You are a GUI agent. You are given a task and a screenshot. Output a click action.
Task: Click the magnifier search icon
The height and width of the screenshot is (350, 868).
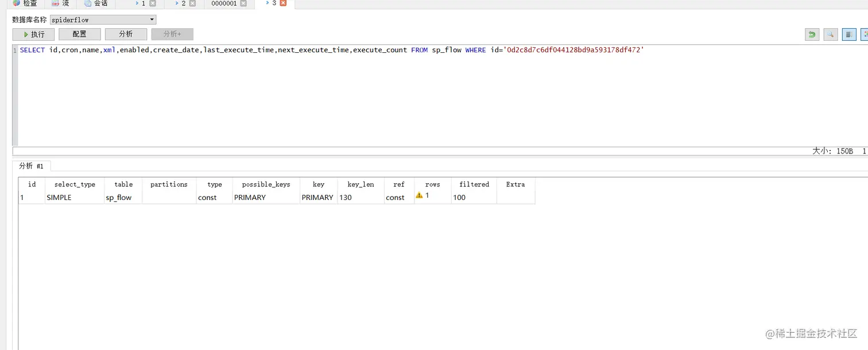tap(831, 35)
